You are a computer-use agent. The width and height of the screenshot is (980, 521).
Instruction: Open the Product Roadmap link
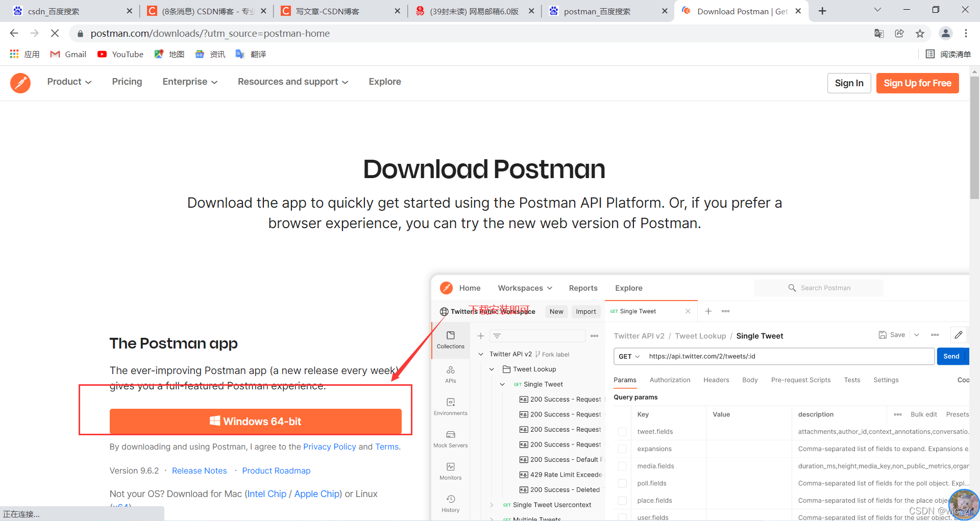276,470
